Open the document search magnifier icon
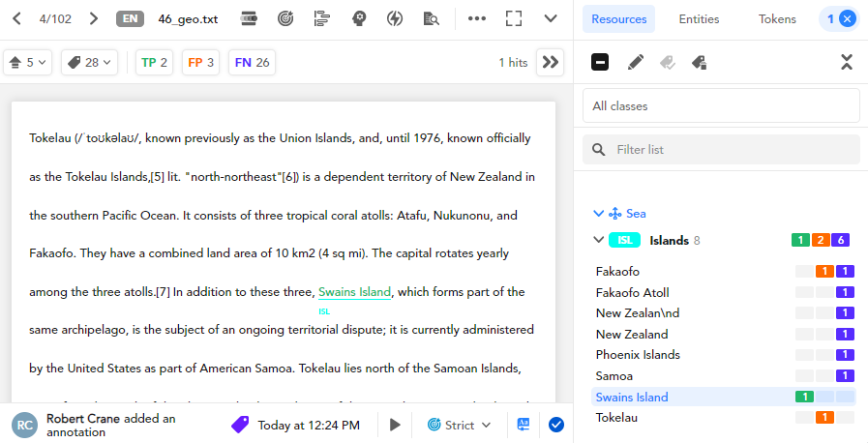The image size is (868, 443). point(431,18)
